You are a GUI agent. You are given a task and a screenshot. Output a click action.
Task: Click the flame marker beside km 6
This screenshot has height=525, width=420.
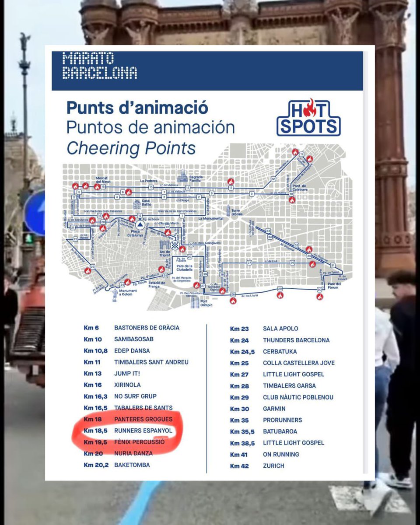[129, 192]
